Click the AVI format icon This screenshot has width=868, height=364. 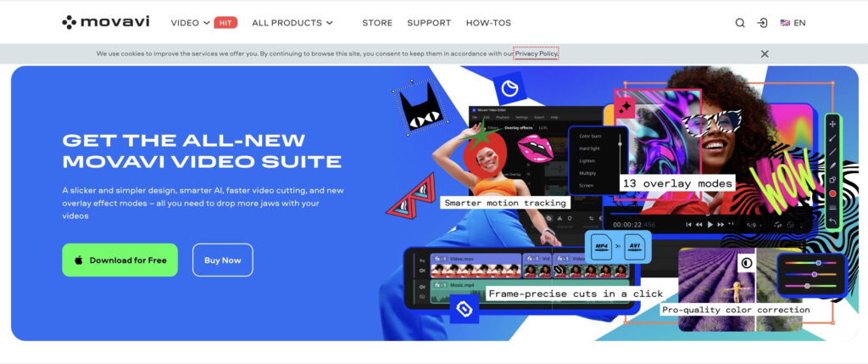click(x=635, y=247)
